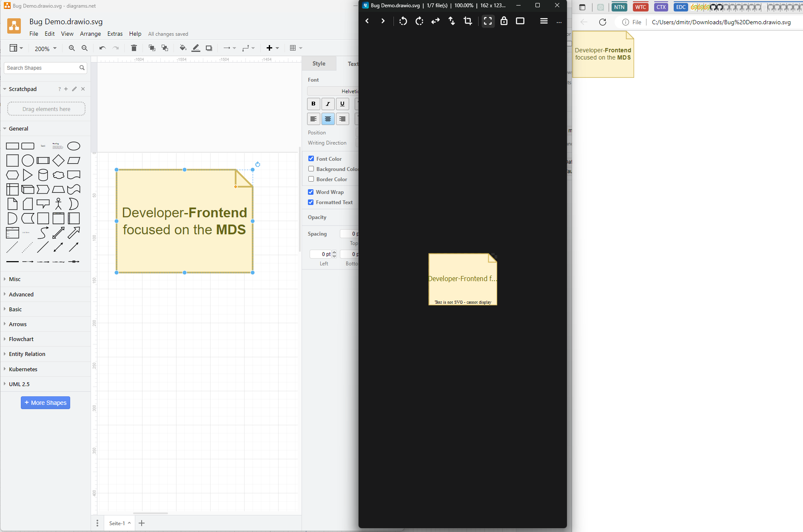The width and height of the screenshot is (803, 532).
Task: Delete the selected shape using toolbar icon
Action: coord(134,48)
